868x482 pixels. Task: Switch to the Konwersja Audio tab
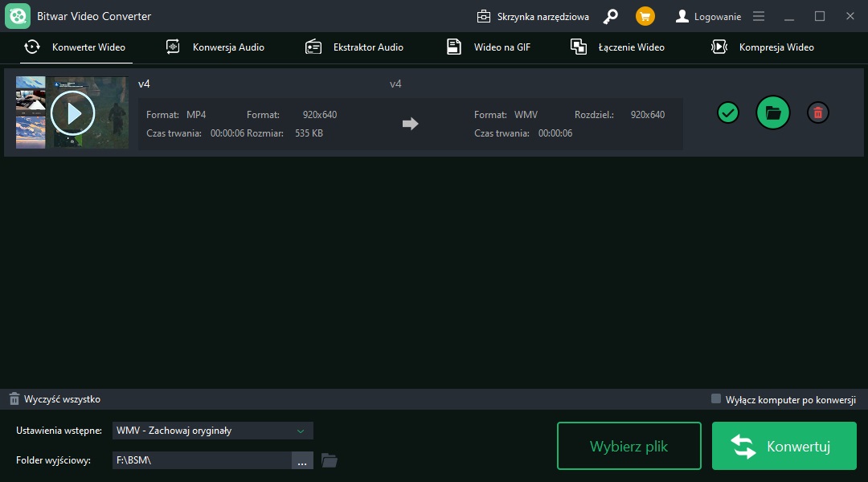(x=215, y=47)
